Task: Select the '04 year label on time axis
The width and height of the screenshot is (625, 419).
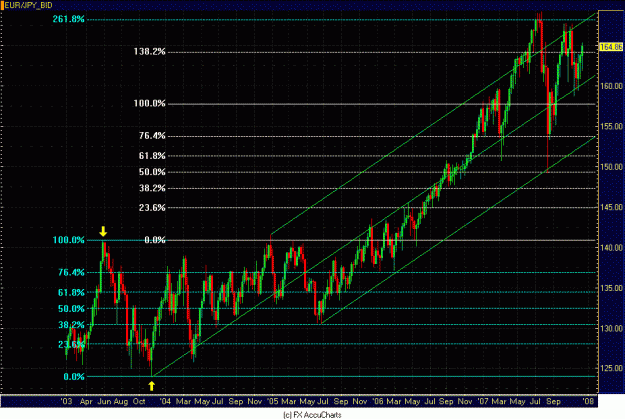Action: tap(165, 401)
